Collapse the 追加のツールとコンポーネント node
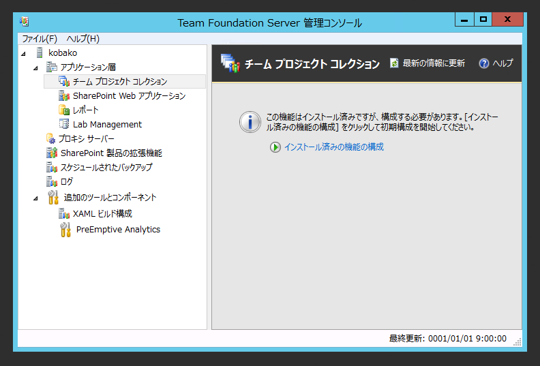This screenshot has width=540, height=366. pyautogui.click(x=36, y=198)
